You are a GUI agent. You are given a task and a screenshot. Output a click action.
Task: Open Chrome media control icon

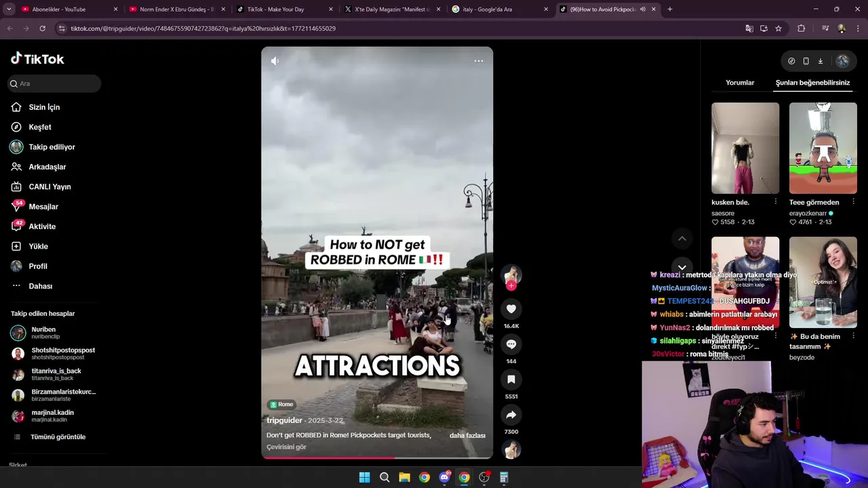coord(825,28)
